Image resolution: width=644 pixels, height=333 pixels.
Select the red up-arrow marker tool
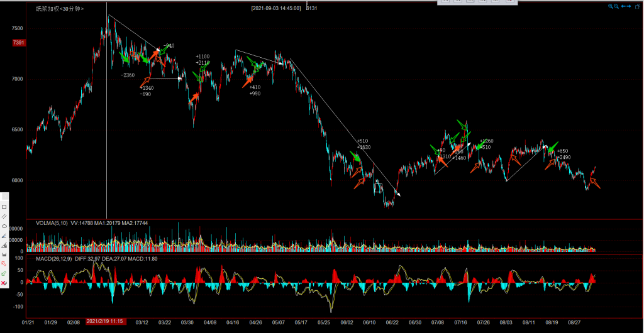[x=4, y=264]
